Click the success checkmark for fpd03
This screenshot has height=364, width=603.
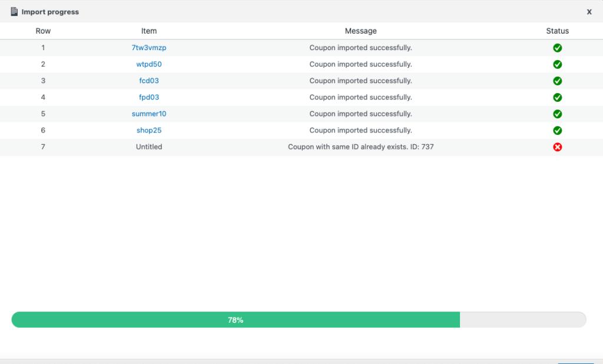tap(557, 97)
